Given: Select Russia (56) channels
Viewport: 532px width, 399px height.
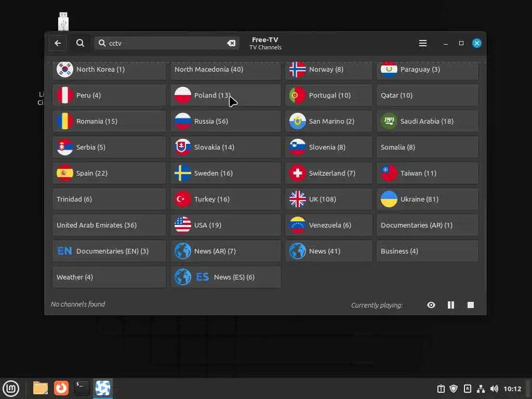Looking at the screenshot, I should coord(225,121).
